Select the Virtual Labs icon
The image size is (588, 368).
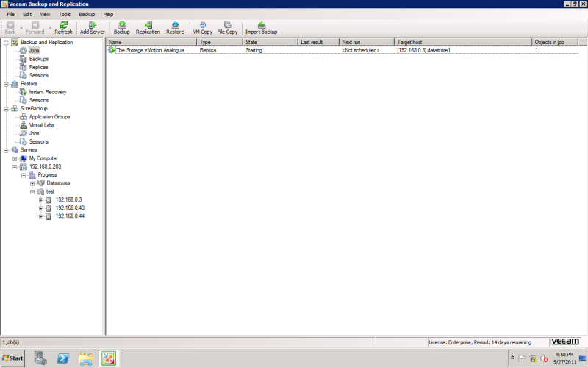(24, 125)
